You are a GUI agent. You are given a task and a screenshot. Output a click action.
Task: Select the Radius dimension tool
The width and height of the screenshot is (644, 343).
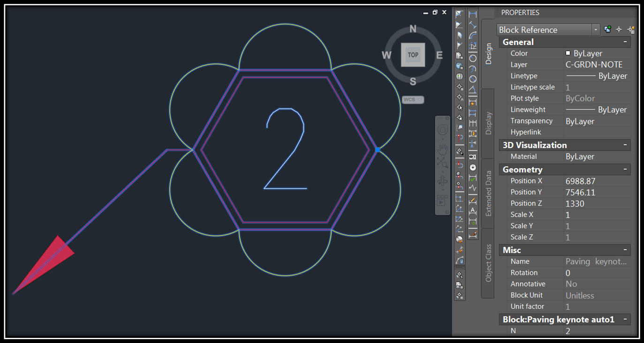(x=473, y=58)
